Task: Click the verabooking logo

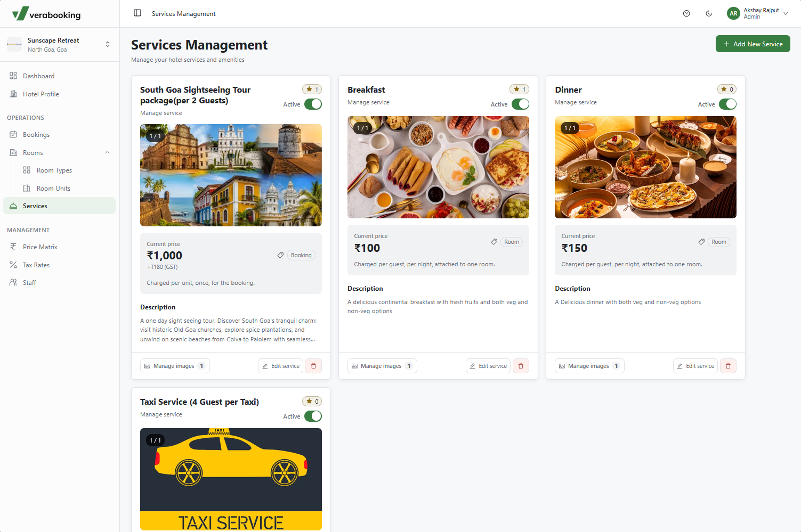Action: point(46,14)
